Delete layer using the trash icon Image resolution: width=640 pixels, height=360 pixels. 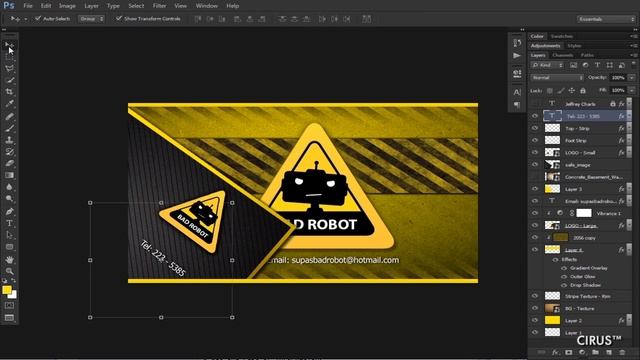pos(622,352)
